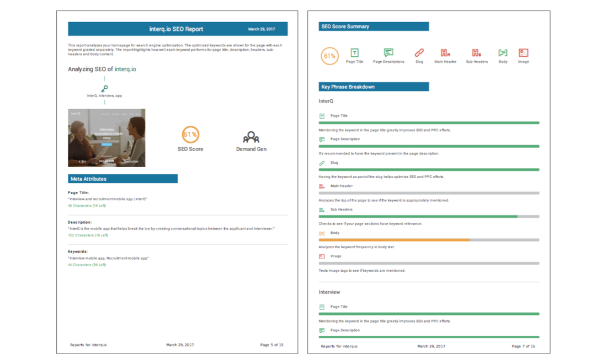Screen dimensions: 607x364
Task: Click the Body icon under InterQ breakdown
Action: click(x=322, y=233)
